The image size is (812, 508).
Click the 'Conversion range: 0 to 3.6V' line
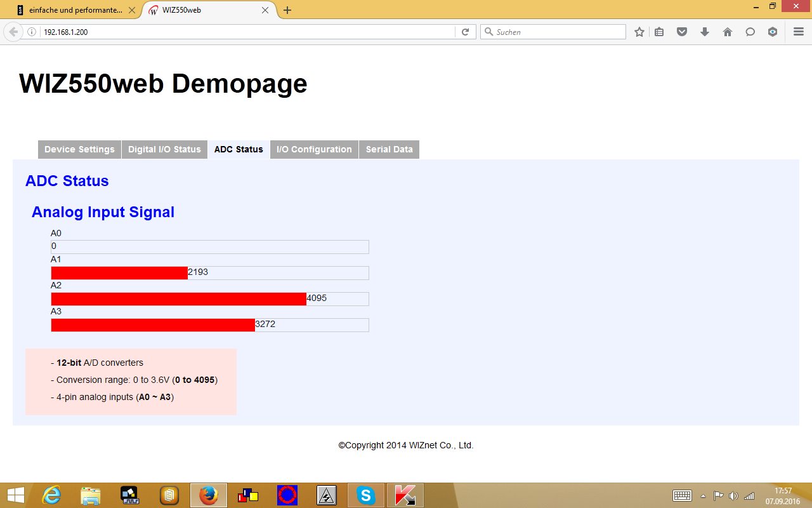click(x=134, y=380)
